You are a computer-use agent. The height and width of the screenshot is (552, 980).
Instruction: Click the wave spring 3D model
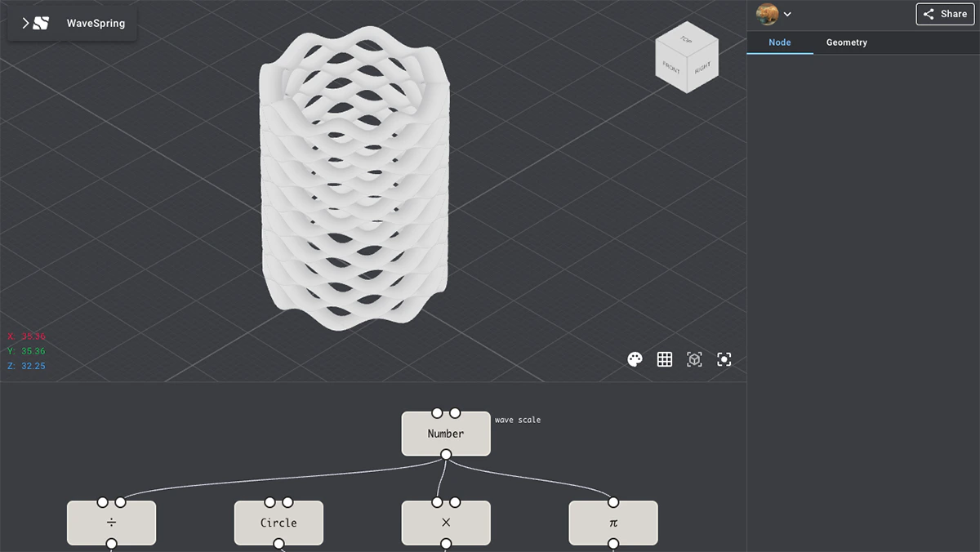click(354, 178)
